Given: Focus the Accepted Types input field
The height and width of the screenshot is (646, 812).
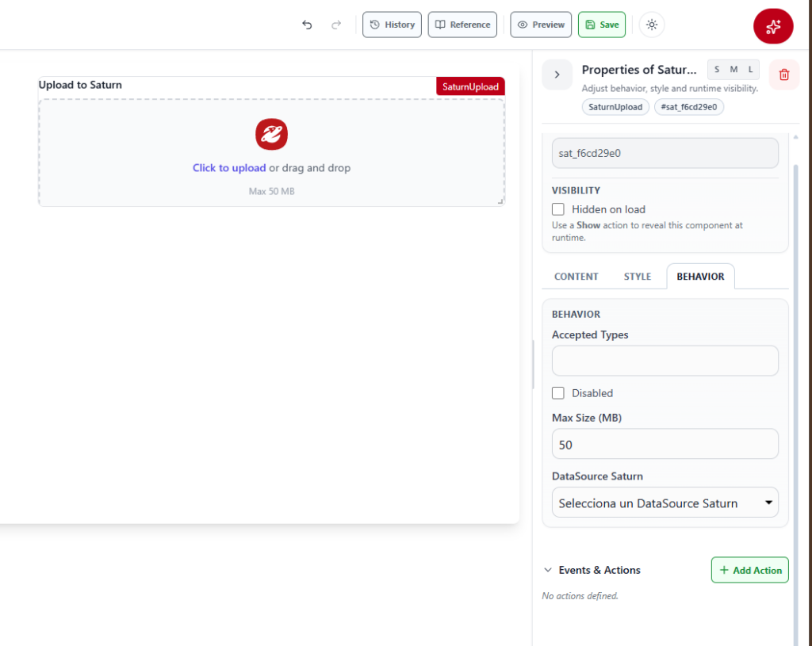Looking at the screenshot, I should pyautogui.click(x=665, y=361).
